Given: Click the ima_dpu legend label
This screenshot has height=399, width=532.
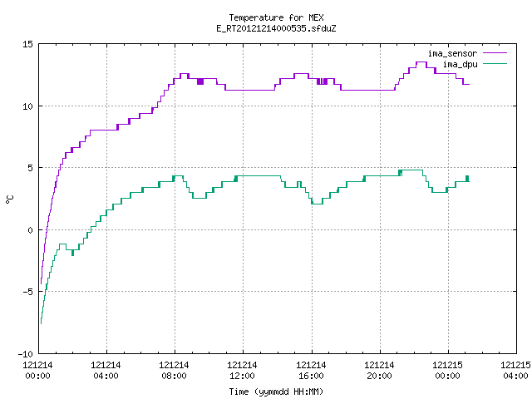Looking at the screenshot, I should [x=460, y=64].
